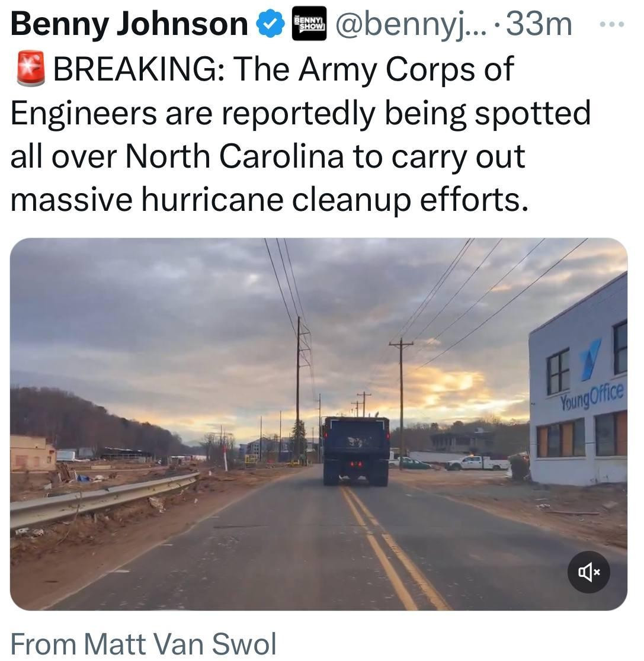644x661 pixels.
Task: Click the white pickup truck in video
Action: [478, 463]
